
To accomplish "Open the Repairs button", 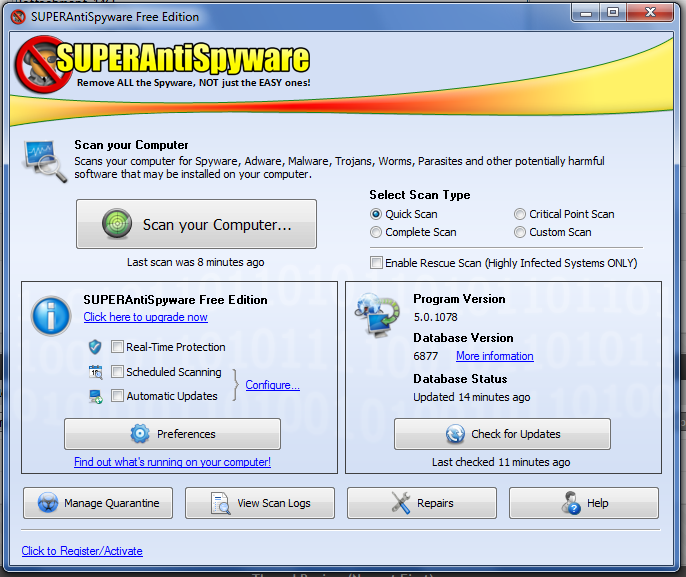I will click(422, 503).
